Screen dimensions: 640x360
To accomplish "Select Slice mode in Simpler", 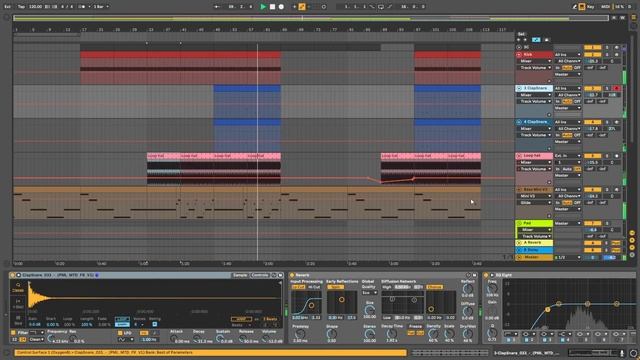I will [x=18, y=320].
